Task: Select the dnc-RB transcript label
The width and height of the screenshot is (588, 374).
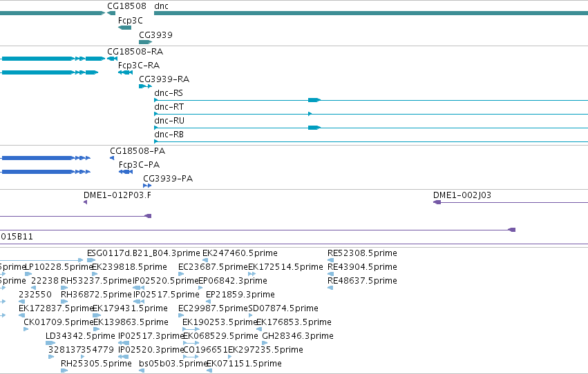Action: (x=169, y=135)
